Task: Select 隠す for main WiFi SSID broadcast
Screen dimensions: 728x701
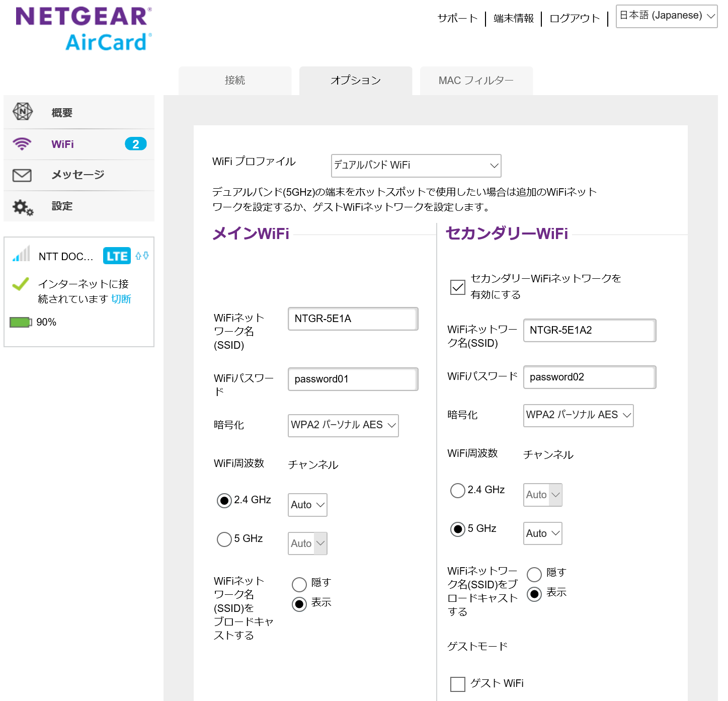Action: pyautogui.click(x=299, y=584)
